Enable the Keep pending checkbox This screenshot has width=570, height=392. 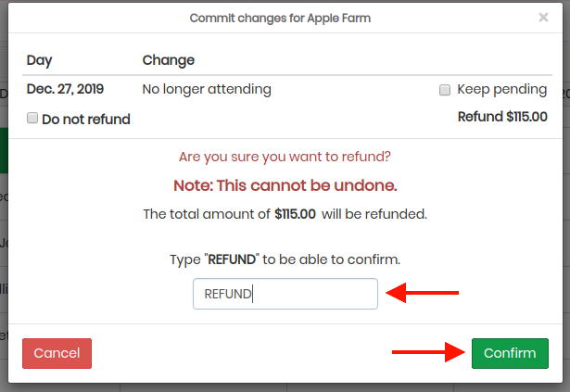tap(445, 90)
